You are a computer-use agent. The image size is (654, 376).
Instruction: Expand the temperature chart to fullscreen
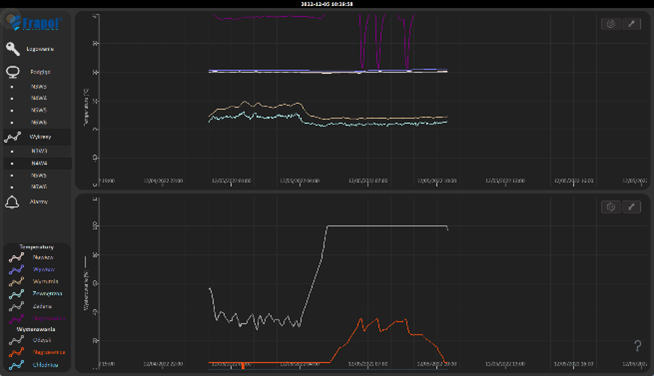[631, 24]
